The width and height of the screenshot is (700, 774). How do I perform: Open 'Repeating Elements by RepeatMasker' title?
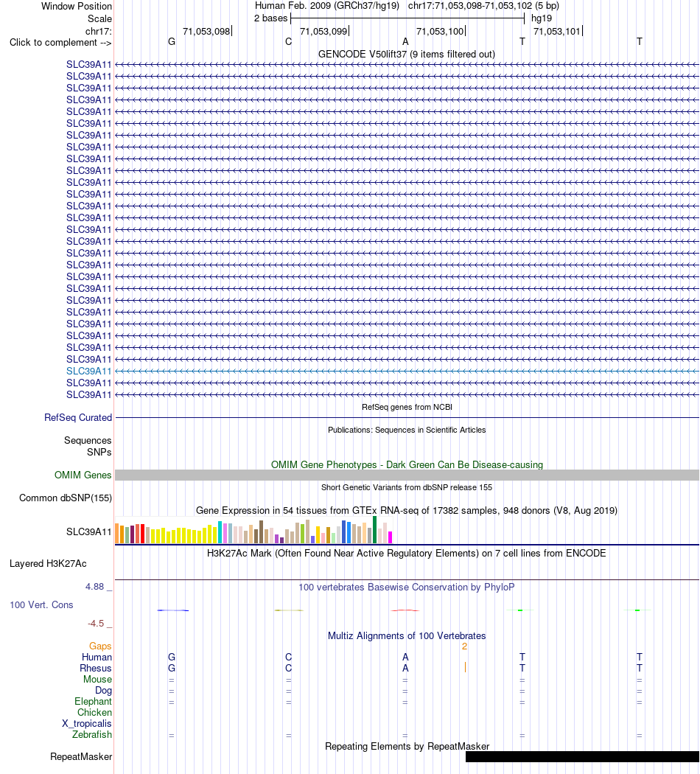coord(407,746)
